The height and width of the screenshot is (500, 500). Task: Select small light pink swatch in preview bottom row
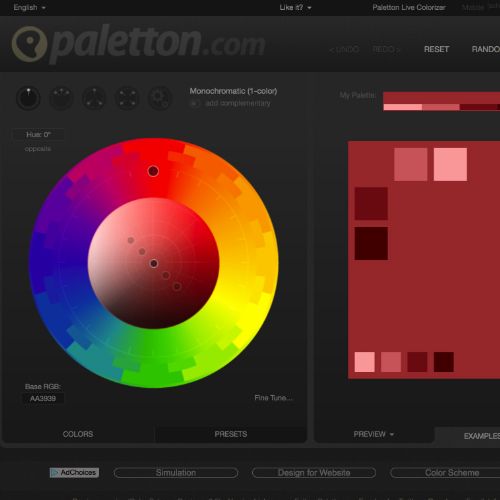click(365, 362)
